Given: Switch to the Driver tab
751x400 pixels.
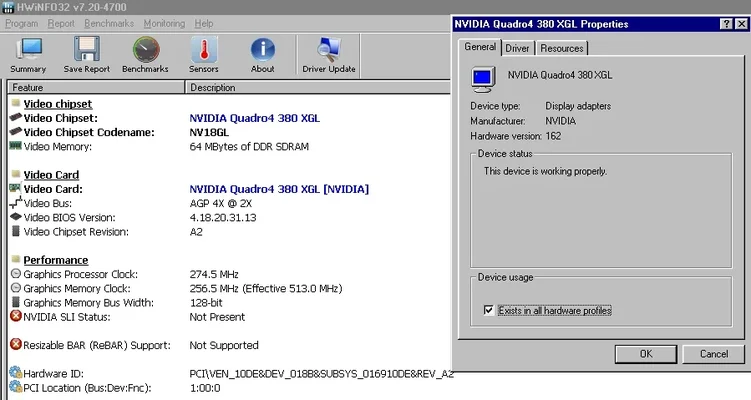Looking at the screenshot, I should (x=517, y=48).
